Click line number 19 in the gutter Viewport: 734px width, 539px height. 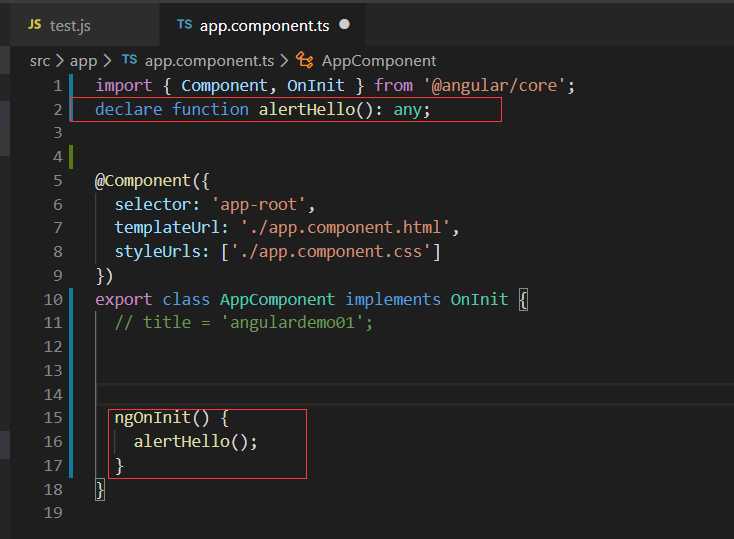[x=53, y=512]
